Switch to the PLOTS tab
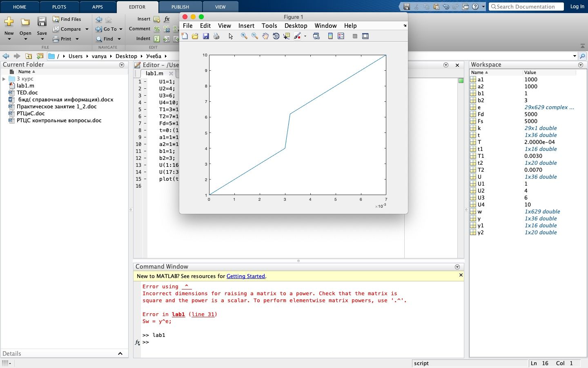This screenshot has width=588, height=368. (59, 7)
